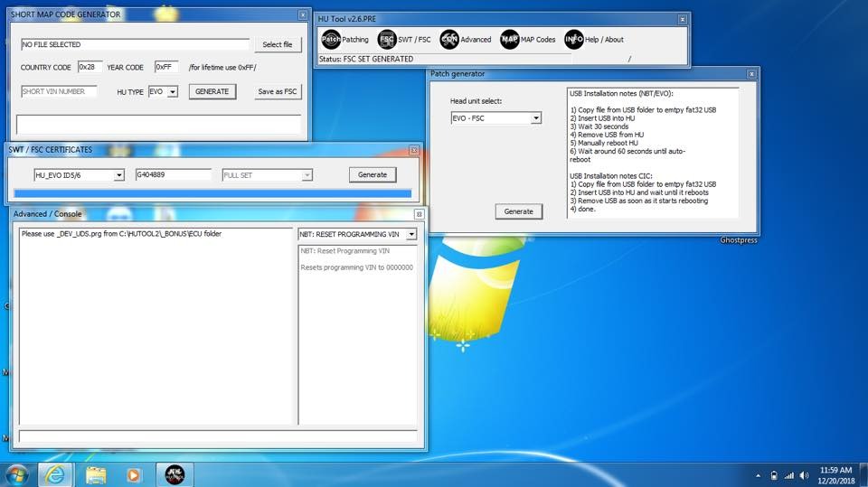
Task: Click Select file button
Action: click(x=278, y=44)
